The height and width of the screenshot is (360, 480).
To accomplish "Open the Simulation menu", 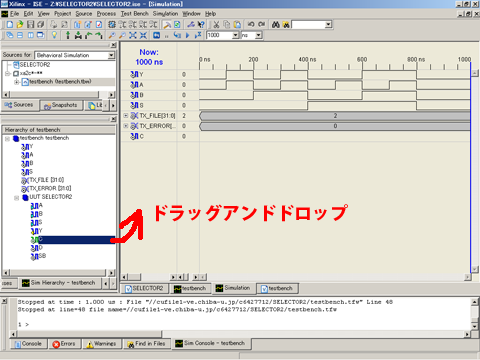I will [x=165, y=14].
